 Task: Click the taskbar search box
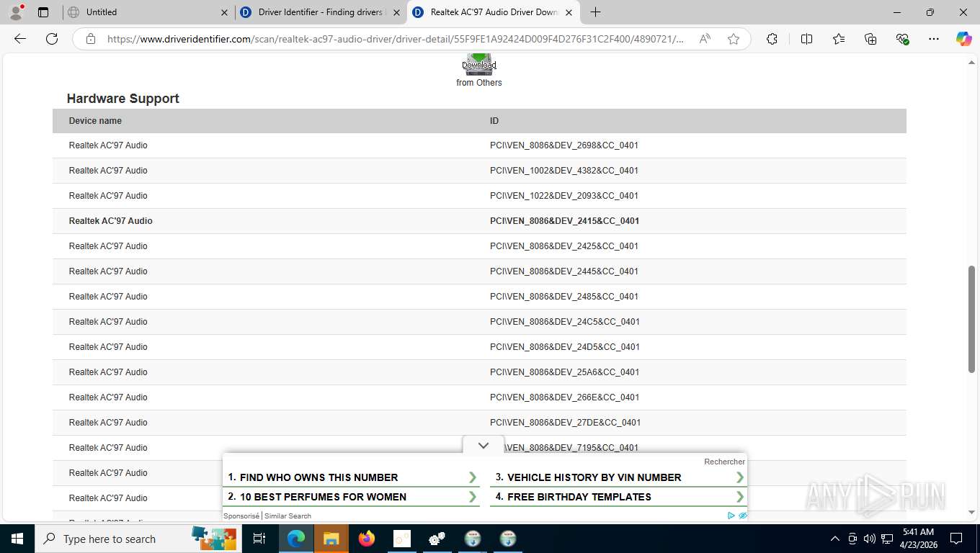[x=138, y=539]
